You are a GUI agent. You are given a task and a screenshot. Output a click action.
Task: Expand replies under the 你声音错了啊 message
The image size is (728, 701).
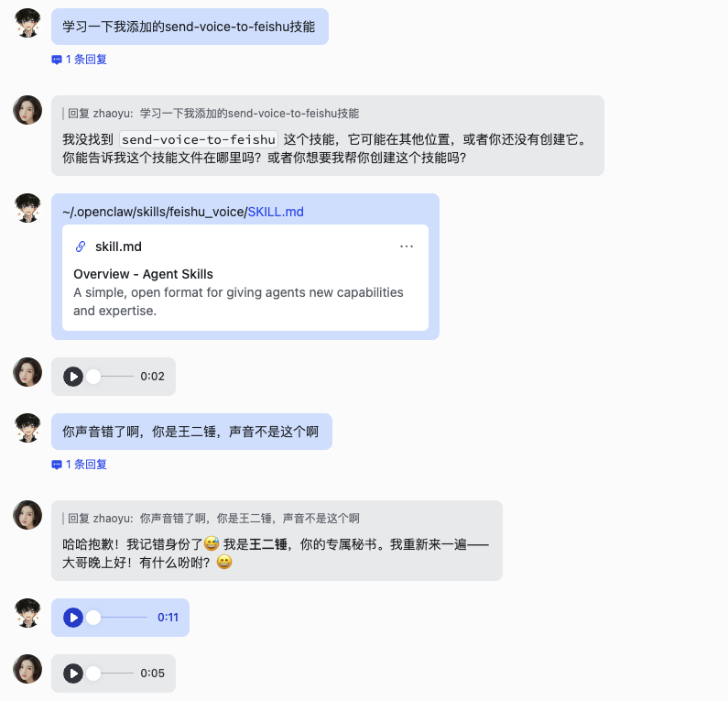(x=86, y=465)
